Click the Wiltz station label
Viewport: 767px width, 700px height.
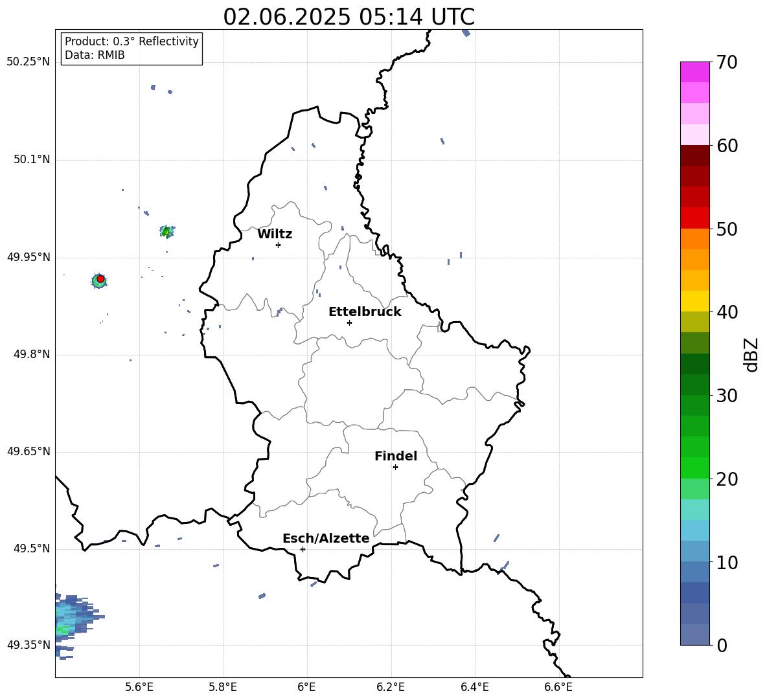[x=275, y=234]
